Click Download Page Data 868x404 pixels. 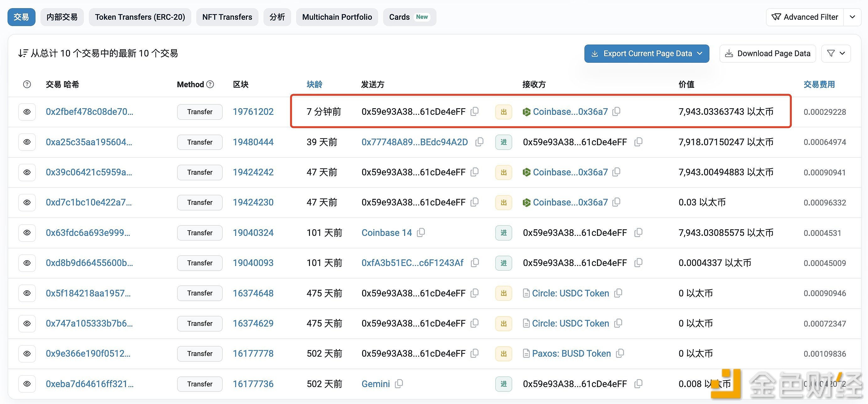coord(768,53)
